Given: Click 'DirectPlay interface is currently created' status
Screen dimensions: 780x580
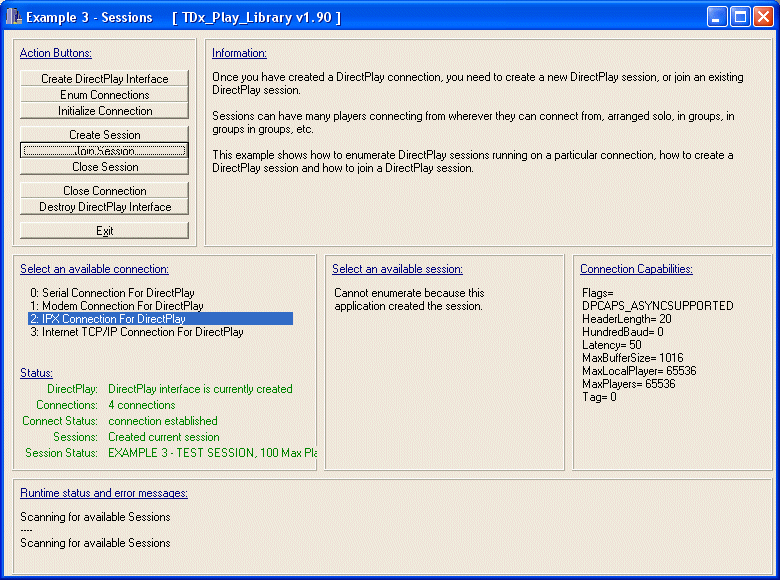Looking at the screenshot, I should pyautogui.click(x=200, y=388).
